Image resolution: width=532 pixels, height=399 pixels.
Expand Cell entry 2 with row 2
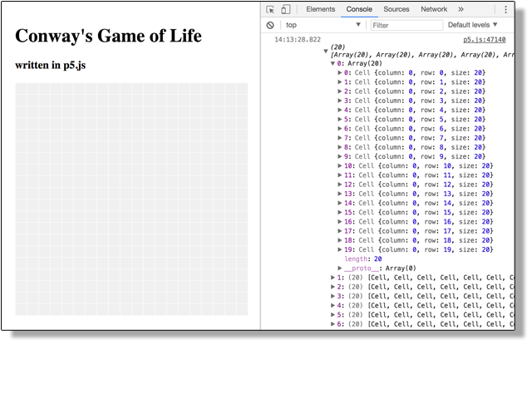[x=340, y=91]
